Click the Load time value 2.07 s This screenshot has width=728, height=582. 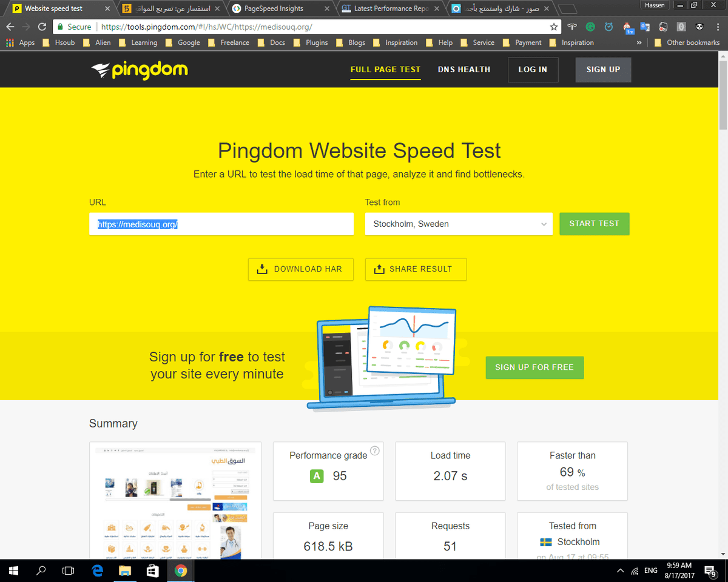pyautogui.click(x=450, y=476)
